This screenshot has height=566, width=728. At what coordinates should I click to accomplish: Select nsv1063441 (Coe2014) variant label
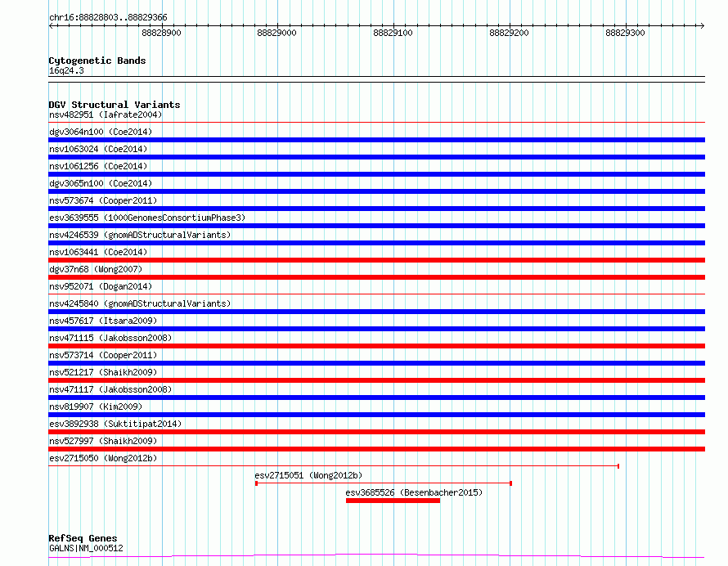click(98, 252)
